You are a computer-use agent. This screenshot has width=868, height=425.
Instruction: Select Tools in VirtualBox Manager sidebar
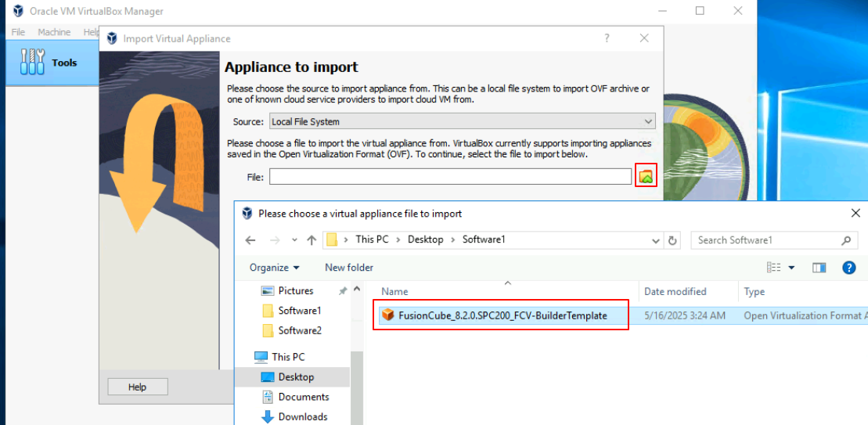(52, 63)
